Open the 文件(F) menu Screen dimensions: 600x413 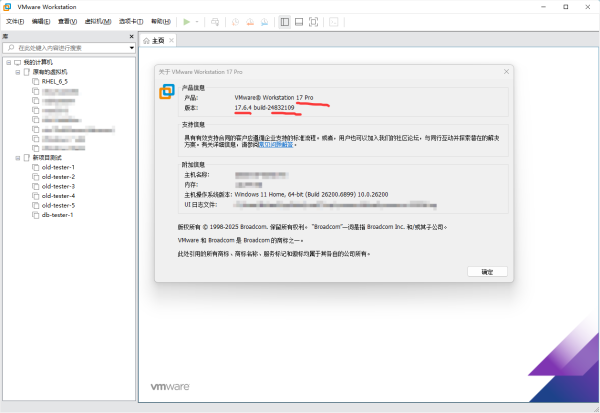[x=15, y=21]
